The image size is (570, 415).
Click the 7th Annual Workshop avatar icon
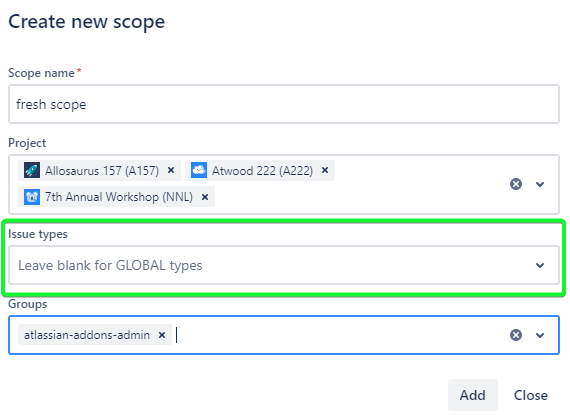[32, 197]
